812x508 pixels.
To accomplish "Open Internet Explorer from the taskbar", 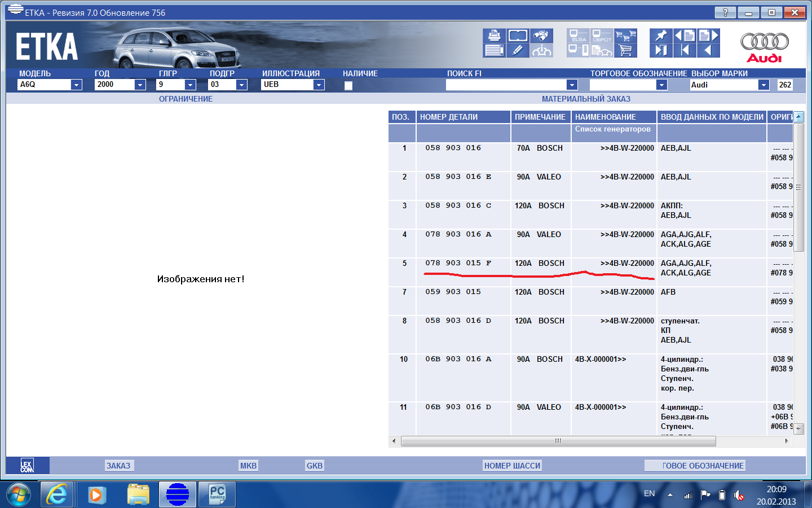I will click(56, 495).
